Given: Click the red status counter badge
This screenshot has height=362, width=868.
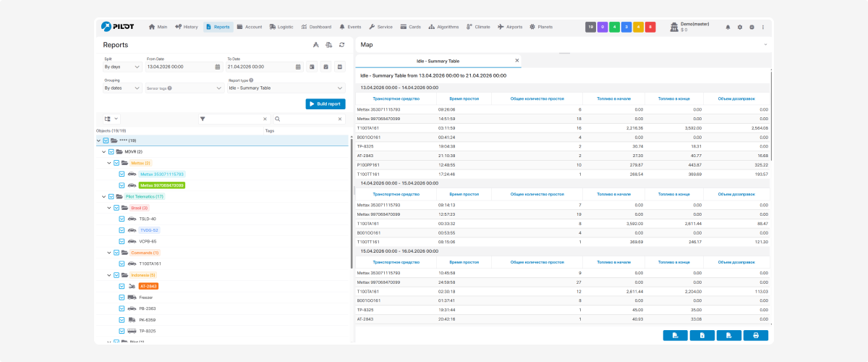Looking at the screenshot, I should [x=650, y=27].
